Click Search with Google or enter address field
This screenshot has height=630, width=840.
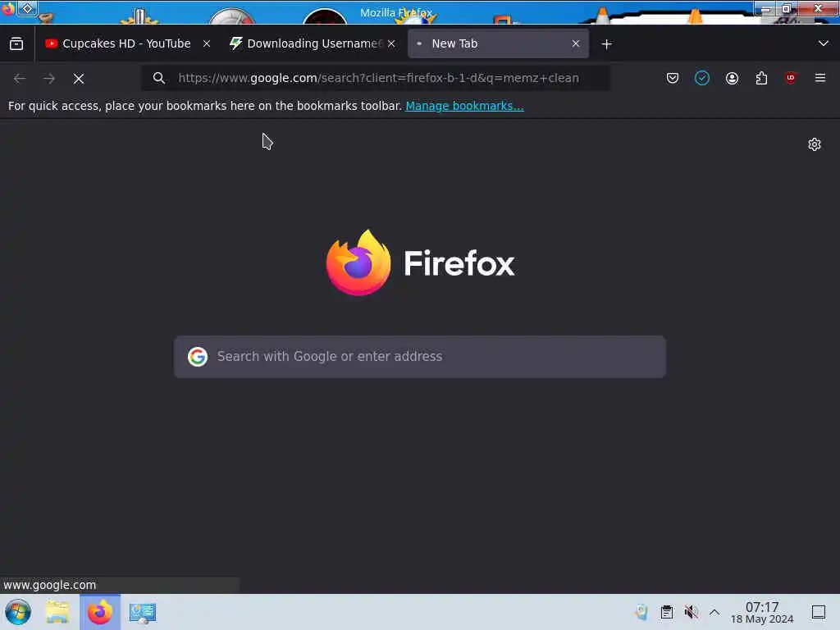420,357
